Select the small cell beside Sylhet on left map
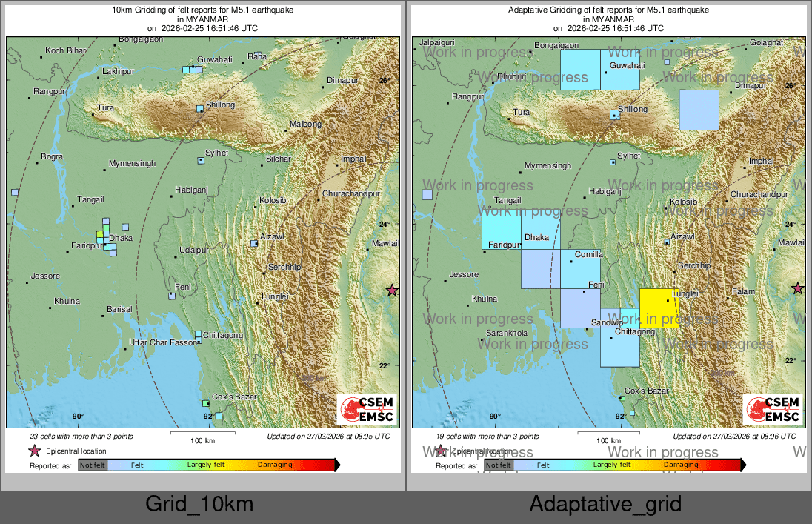 click(201, 161)
